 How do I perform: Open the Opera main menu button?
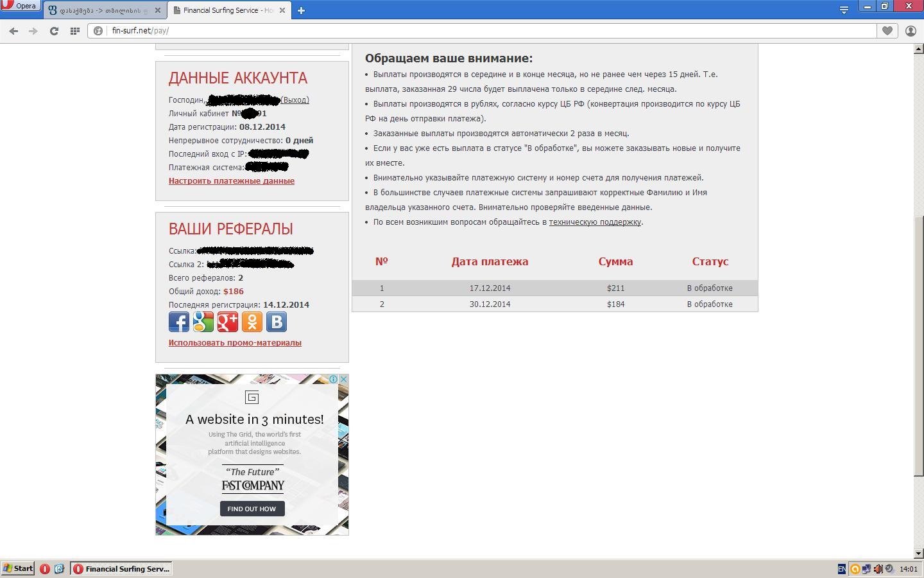[20, 6]
